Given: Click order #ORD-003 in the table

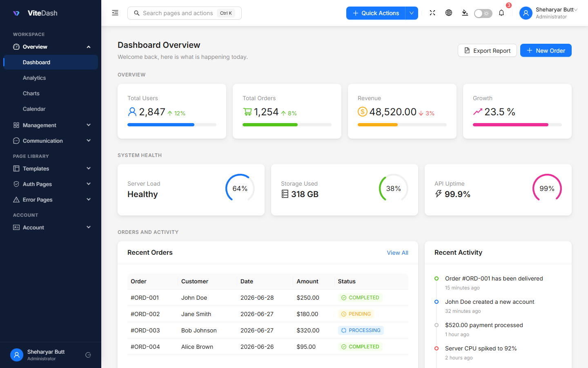Looking at the screenshot, I should click(145, 330).
